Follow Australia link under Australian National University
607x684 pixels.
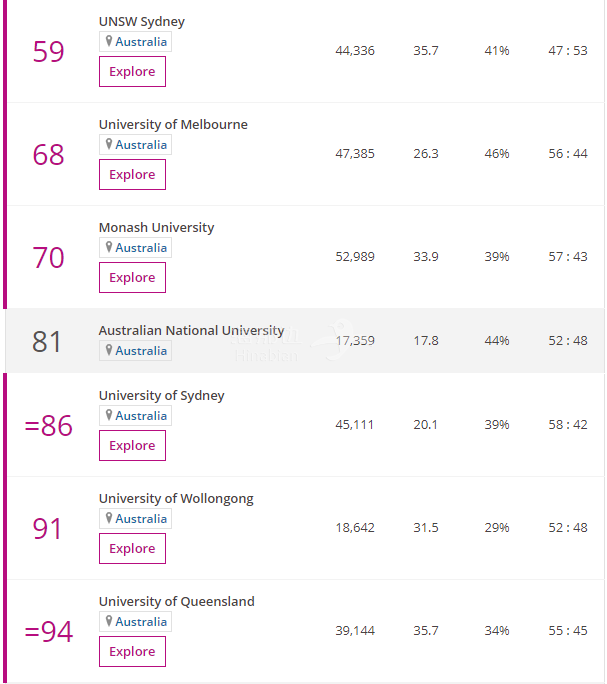point(141,351)
